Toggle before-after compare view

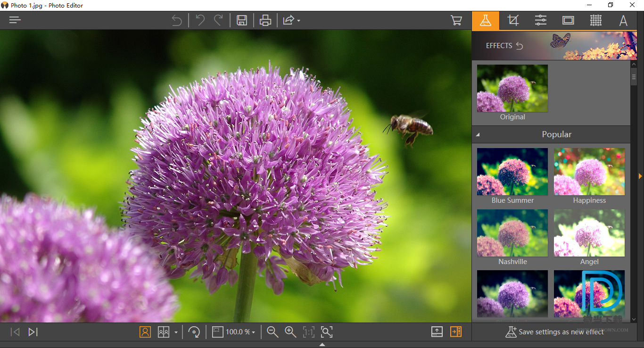tap(164, 332)
